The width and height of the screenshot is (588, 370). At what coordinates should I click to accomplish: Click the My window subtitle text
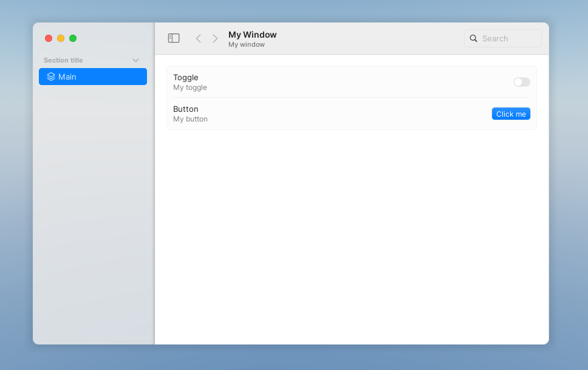pyautogui.click(x=247, y=44)
